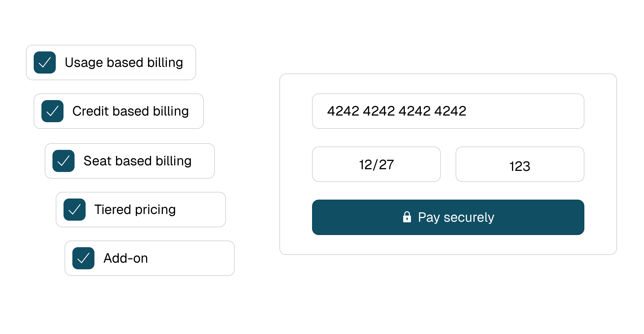Click the checkmark icon inside Credit based billing

coord(53,111)
